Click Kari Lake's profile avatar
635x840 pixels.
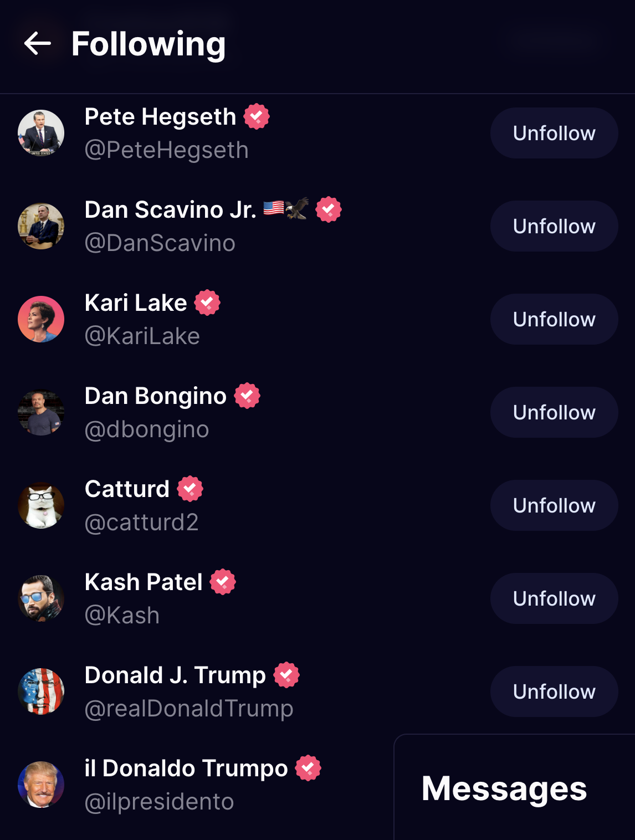41,319
